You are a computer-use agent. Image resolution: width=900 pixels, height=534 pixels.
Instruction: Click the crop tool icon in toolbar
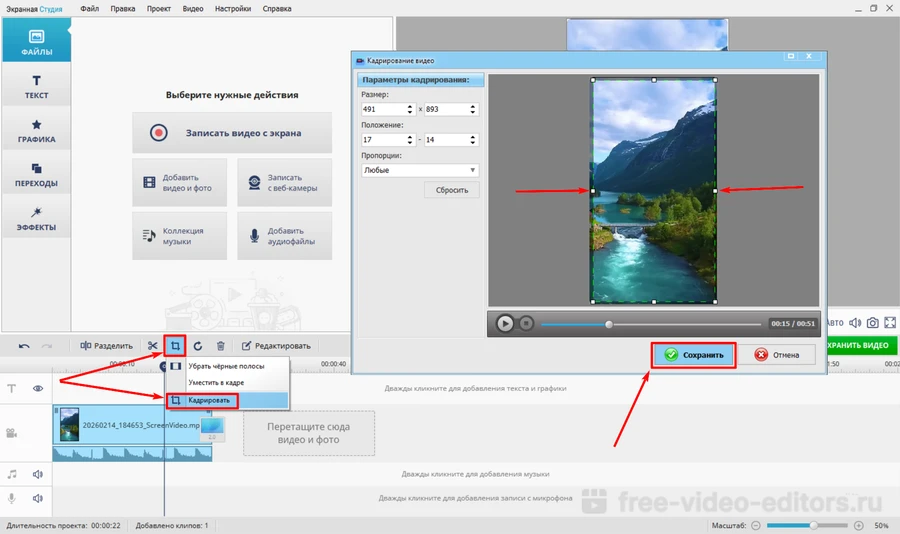click(x=175, y=346)
